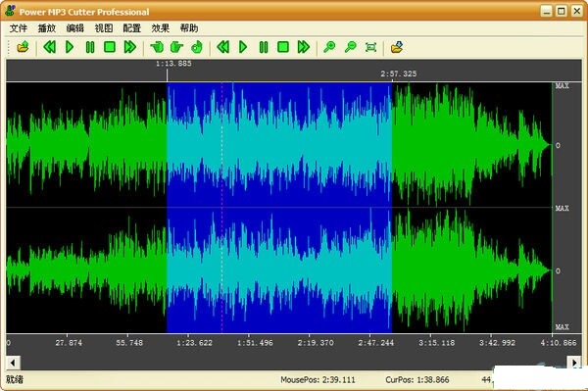Stop with the stop button following the hand icons

pyautogui.click(x=283, y=47)
